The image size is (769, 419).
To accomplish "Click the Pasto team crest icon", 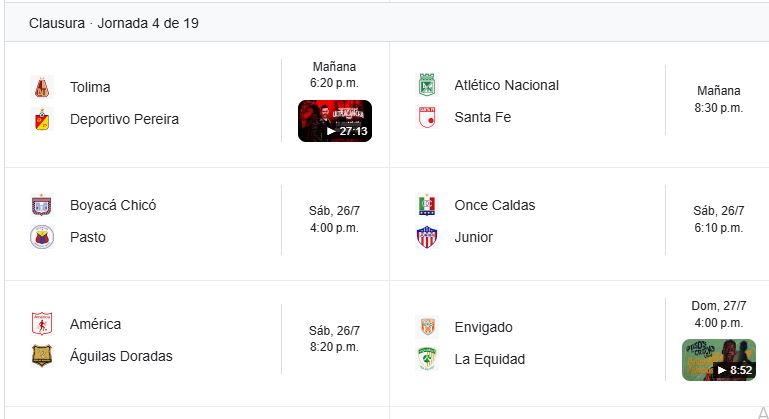I will click(x=42, y=237).
